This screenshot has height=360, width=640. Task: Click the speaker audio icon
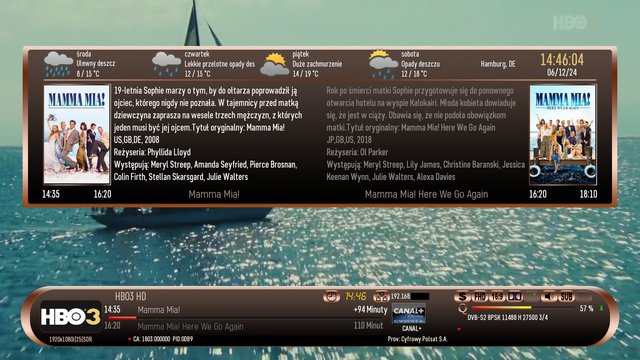pyautogui.click(x=549, y=297)
